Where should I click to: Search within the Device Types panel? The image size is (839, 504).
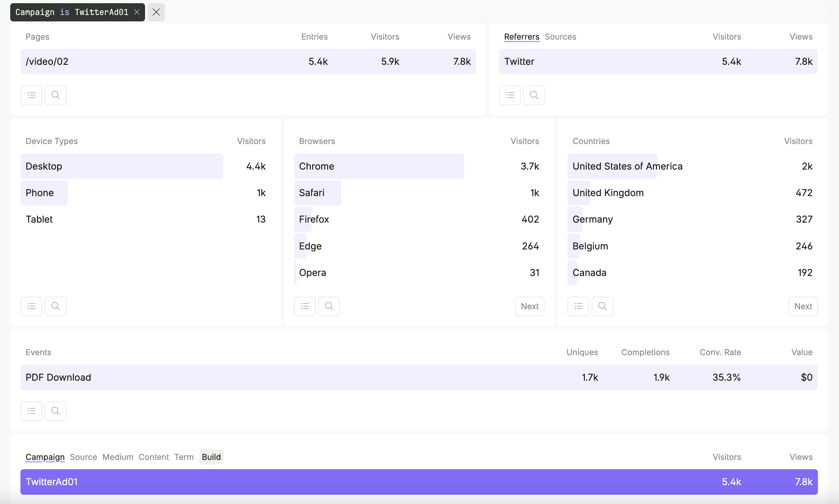55,306
